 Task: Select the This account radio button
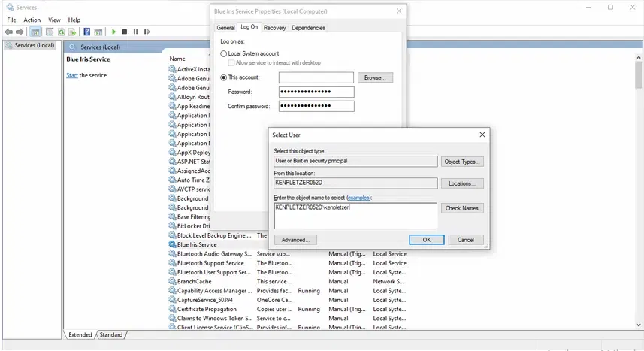[x=224, y=77]
